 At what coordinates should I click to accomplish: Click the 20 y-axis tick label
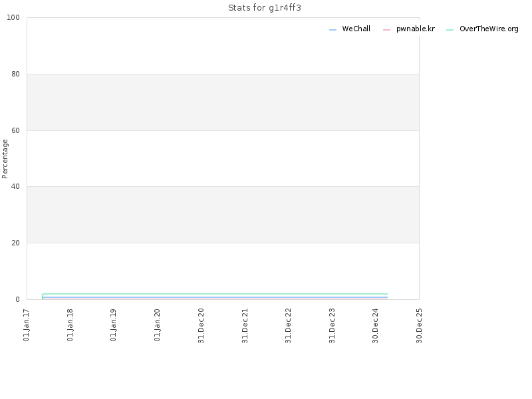click(x=15, y=243)
